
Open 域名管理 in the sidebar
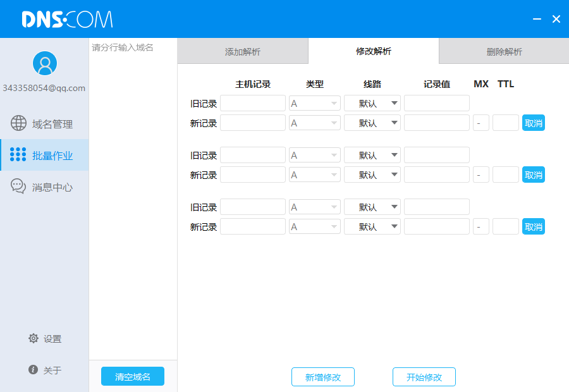pos(44,123)
